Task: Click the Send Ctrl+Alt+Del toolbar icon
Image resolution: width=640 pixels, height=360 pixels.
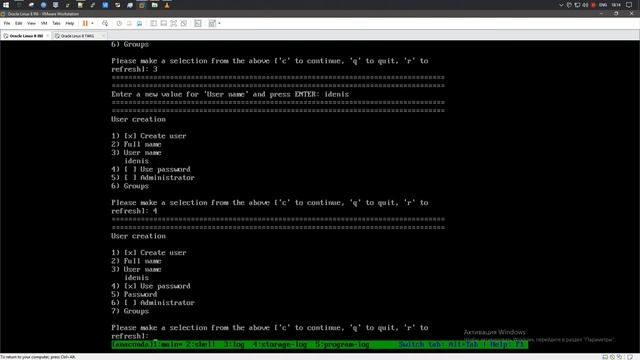Action: tap(105, 23)
